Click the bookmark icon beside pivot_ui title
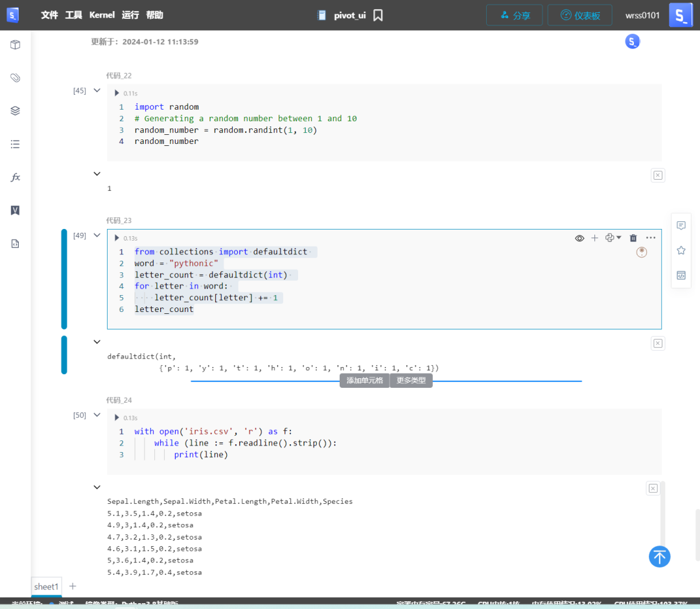Viewport: 700px width, 609px height. [x=379, y=15]
